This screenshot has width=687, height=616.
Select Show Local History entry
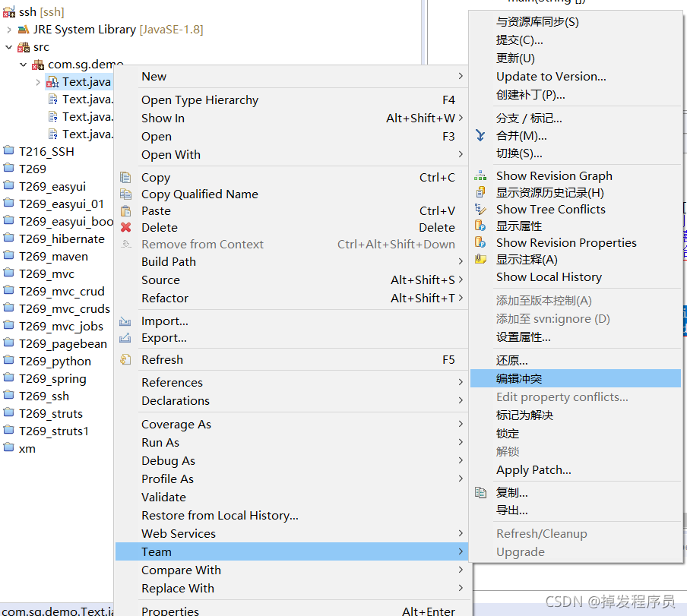click(575, 277)
